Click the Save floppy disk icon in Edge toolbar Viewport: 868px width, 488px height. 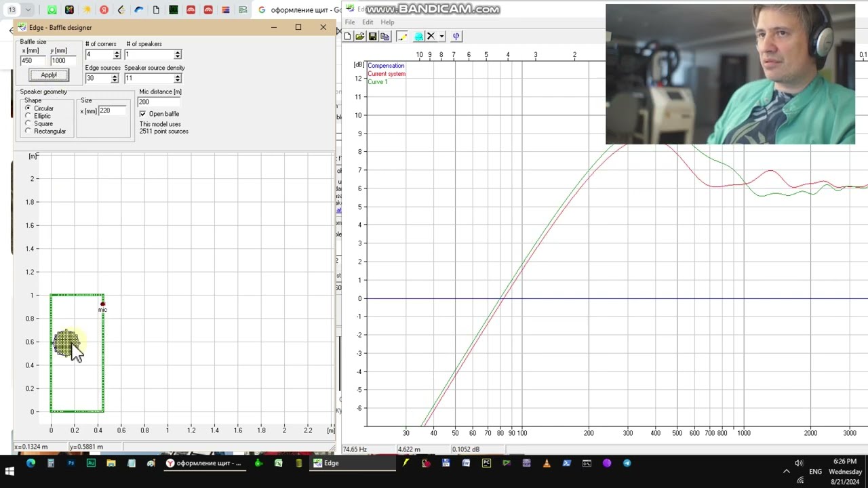(372, 37)
